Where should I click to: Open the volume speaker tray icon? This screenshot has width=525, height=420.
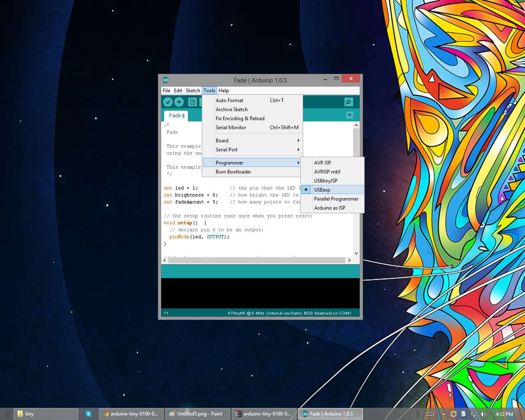484,414
